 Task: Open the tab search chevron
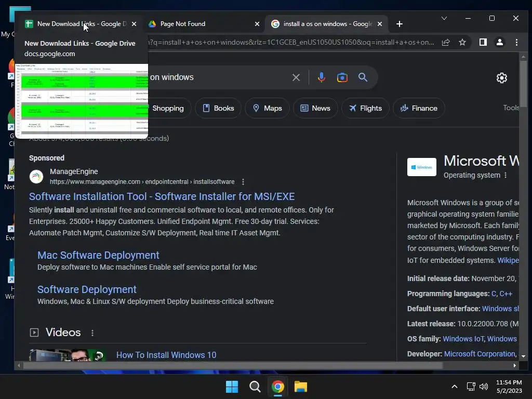[x=444, y=18]
